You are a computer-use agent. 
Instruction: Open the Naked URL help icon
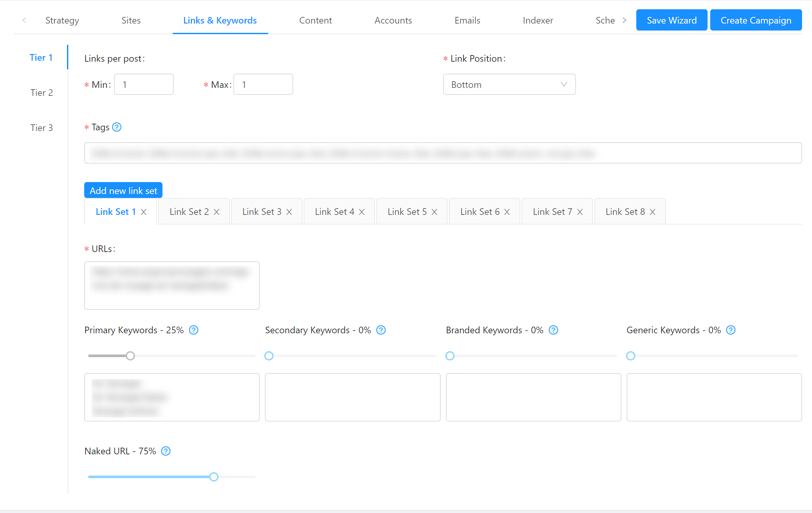coord(165,451)
